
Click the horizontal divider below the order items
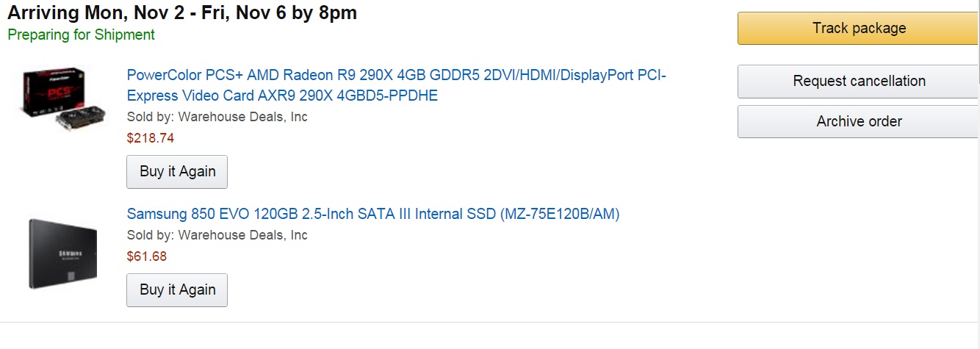(x=490, y=322)
